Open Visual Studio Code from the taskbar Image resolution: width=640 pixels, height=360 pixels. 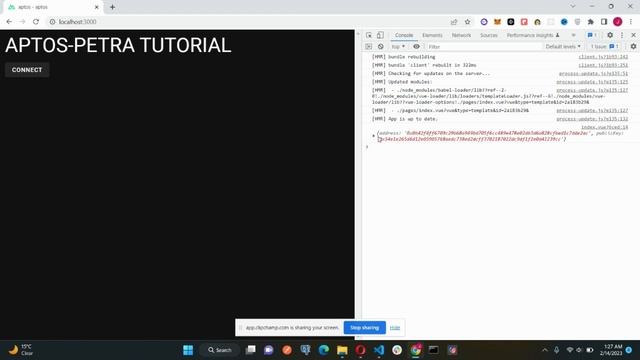379,350
